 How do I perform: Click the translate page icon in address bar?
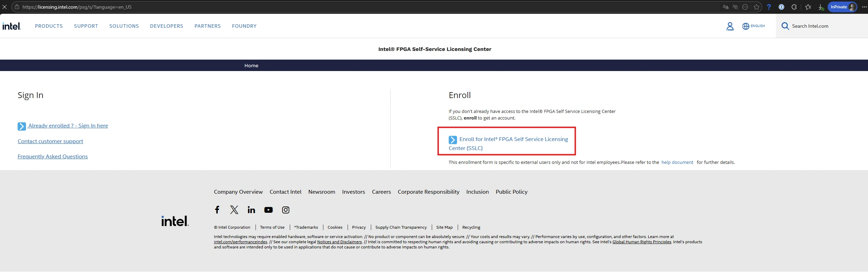[725, 7]
